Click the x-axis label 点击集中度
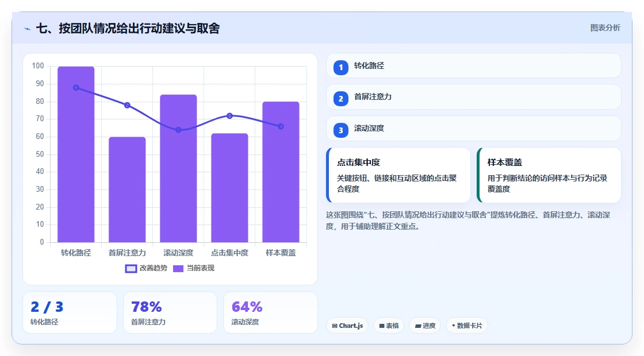 click(229, 253)
